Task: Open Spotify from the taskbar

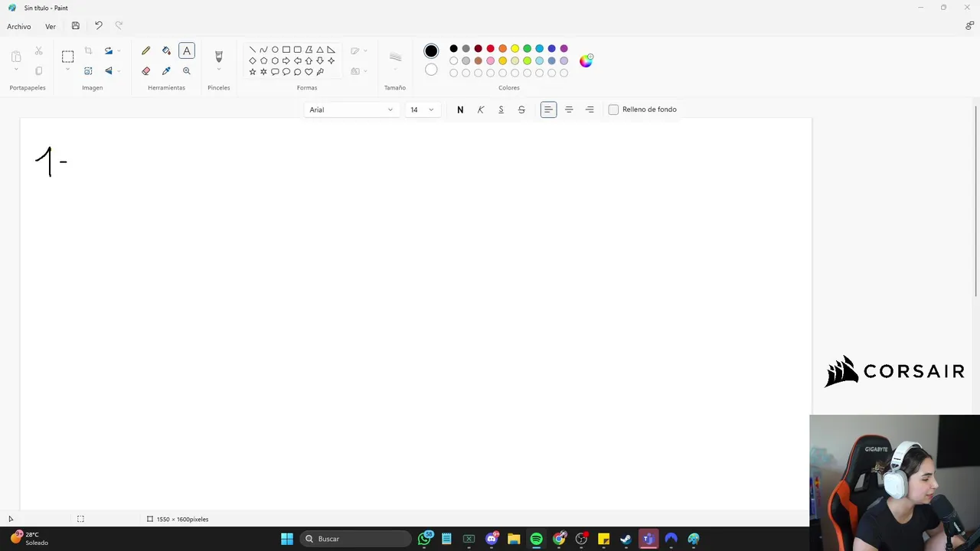Action: click(536, 539)
